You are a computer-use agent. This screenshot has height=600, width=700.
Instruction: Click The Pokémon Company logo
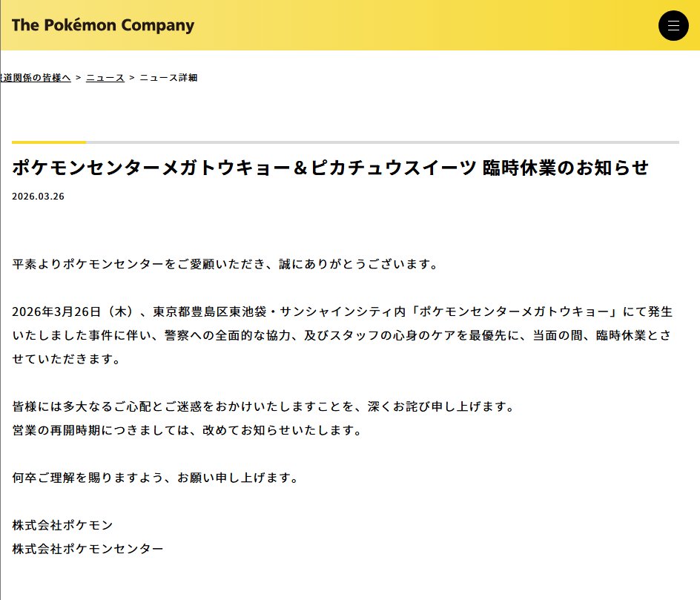tap(103, 25)
